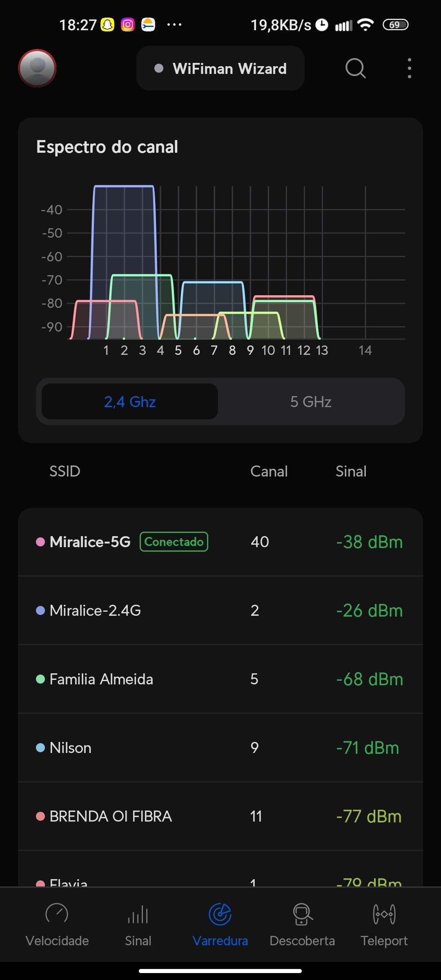Tap the SSID column header
The image size is (441, 980).
pyautogui.click(x=65, y=471)
